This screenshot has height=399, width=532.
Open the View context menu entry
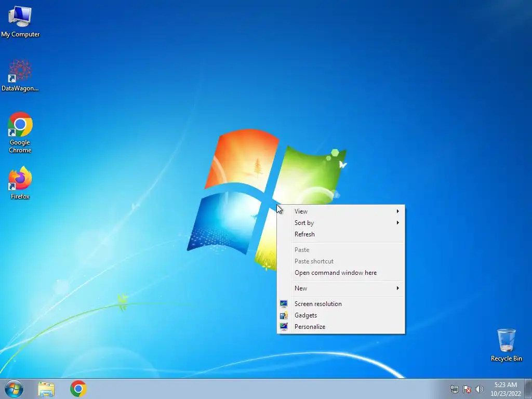pyautogui.click(x=341, y=211)
